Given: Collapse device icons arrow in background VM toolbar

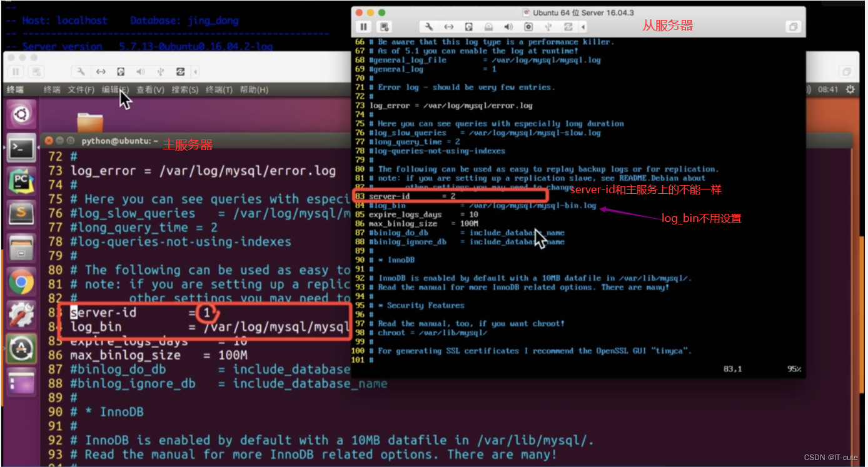Looking at the screenshot, I should click(x=196, y=71).
